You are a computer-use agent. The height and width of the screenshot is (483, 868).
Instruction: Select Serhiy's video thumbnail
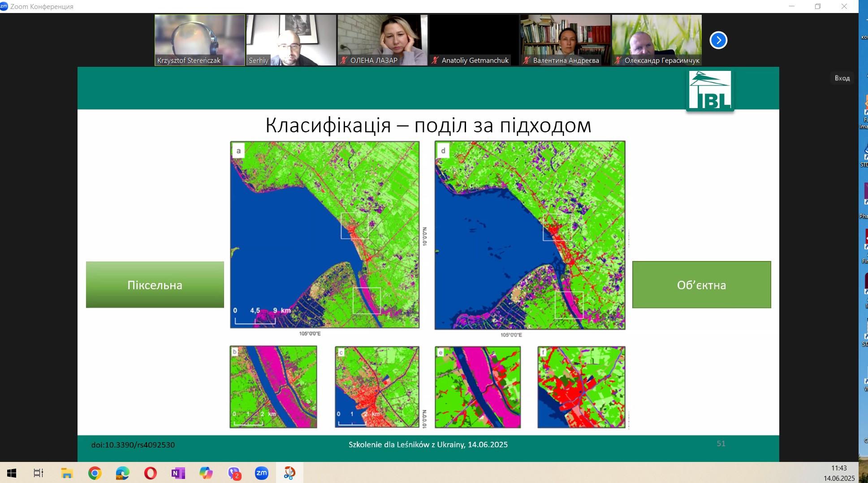pyautogui.click(x=291, y=40)
